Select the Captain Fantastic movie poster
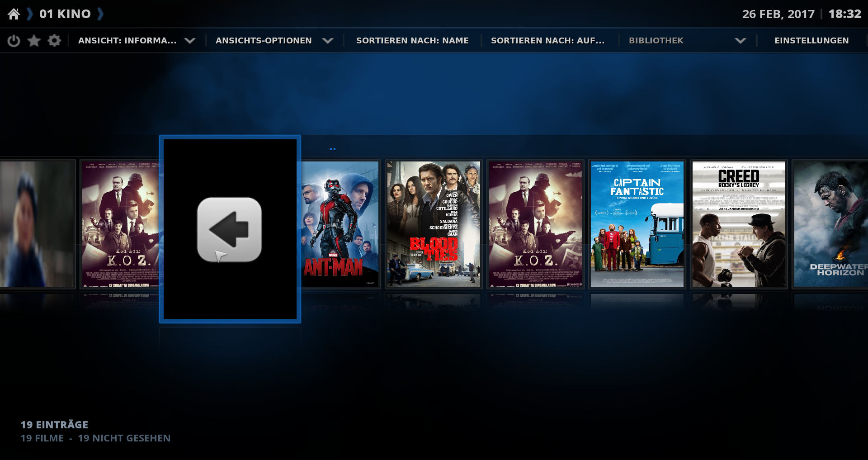868x460 pixels. click(x=637, y=224)
